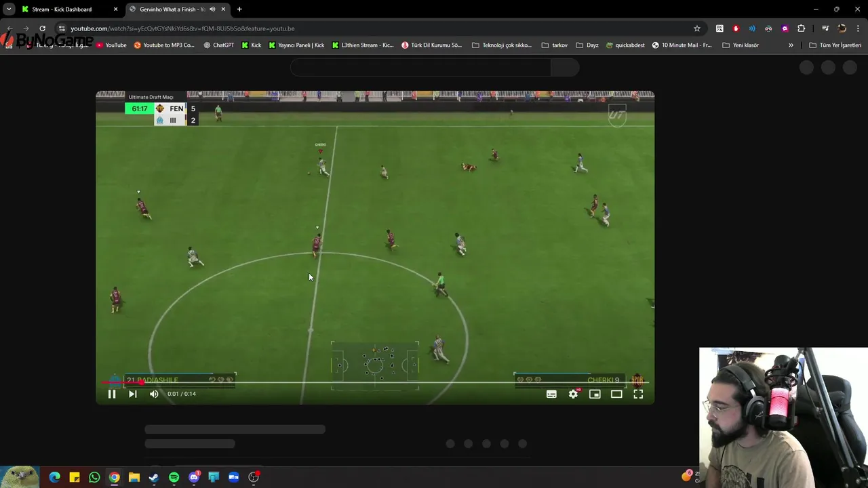
Task: Switch to miniplayer mode
Action: (595, 394)
